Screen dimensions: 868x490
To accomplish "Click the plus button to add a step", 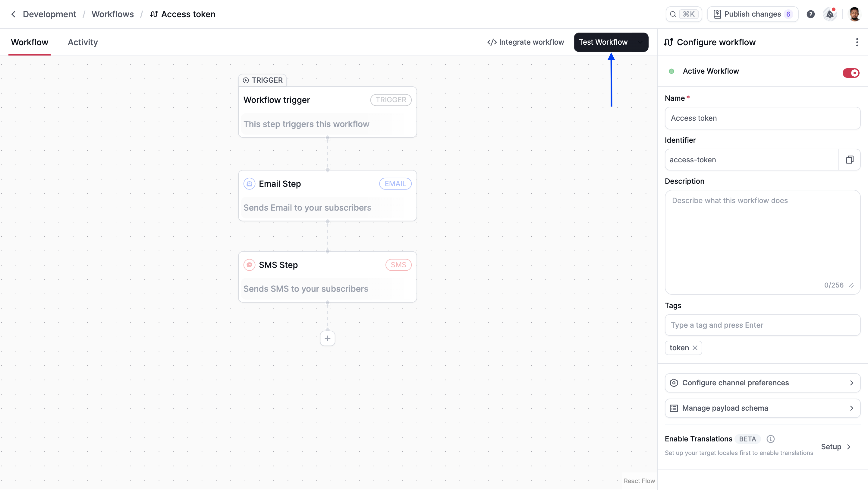I will click(327, 338).
